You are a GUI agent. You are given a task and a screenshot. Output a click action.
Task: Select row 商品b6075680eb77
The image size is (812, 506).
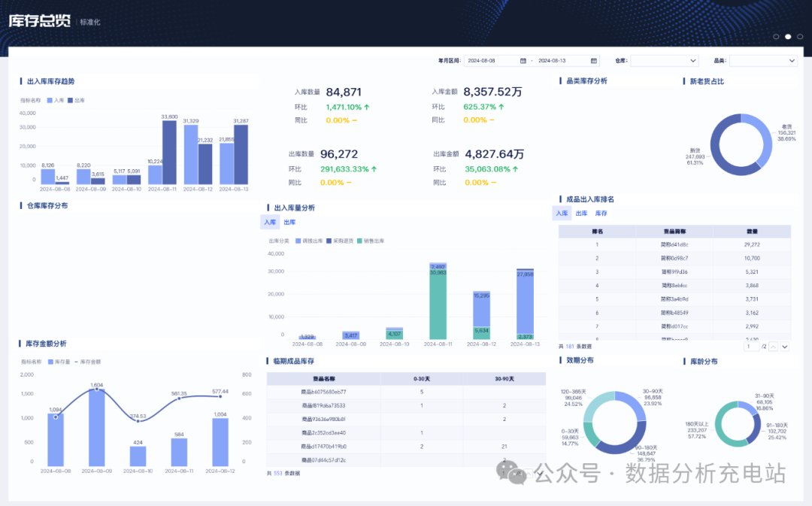[406, 392]
